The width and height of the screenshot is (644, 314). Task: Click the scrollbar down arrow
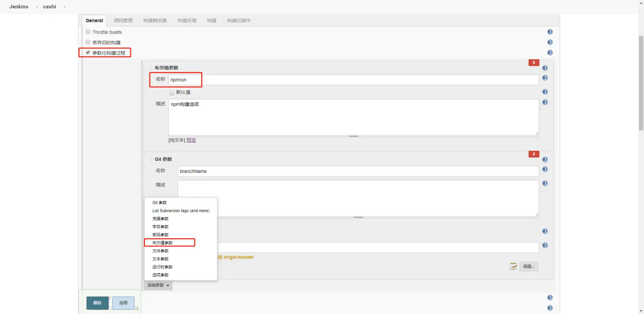tap(641, 311)
